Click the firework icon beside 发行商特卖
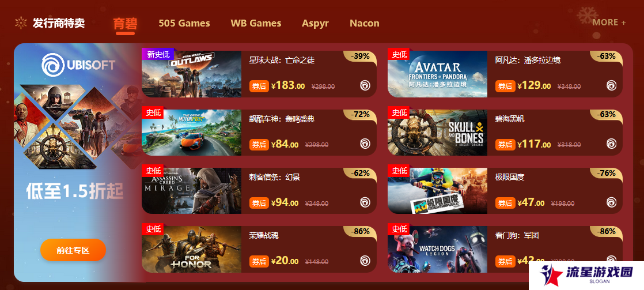 click(21, 23)
